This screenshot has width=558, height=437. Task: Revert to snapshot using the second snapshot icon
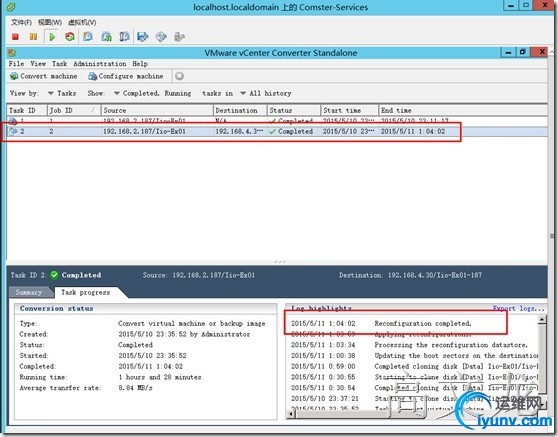106,37
